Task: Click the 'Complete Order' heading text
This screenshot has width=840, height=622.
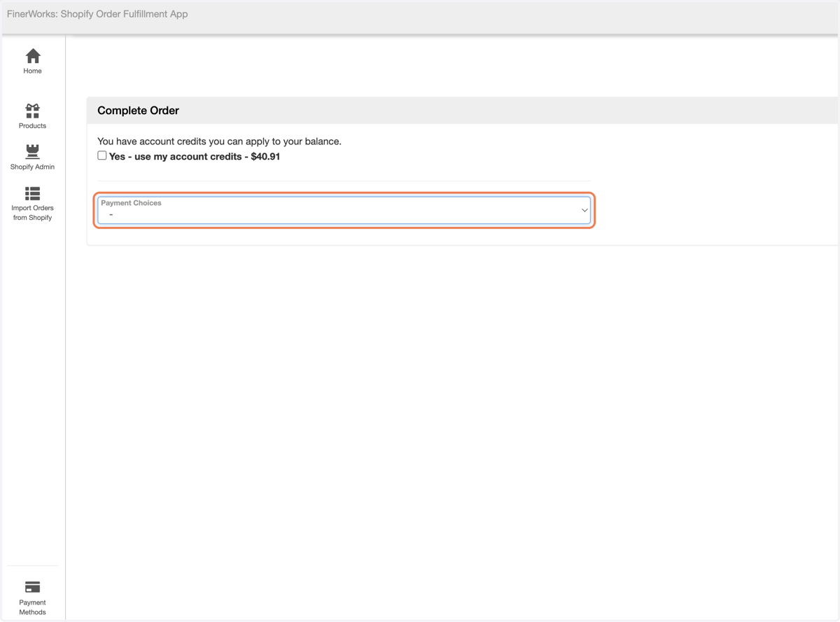Action: coord(138,111)
